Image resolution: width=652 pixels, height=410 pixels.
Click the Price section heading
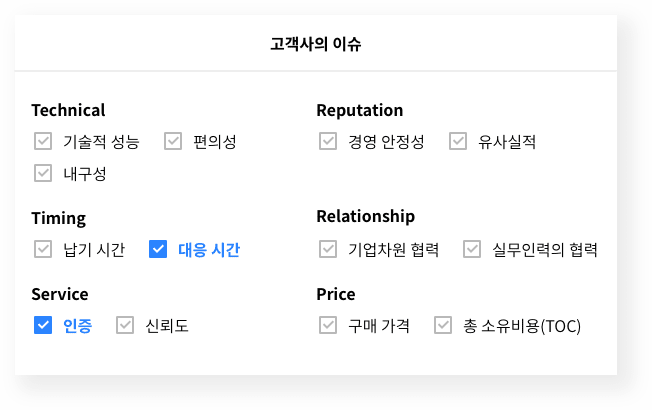336,294
